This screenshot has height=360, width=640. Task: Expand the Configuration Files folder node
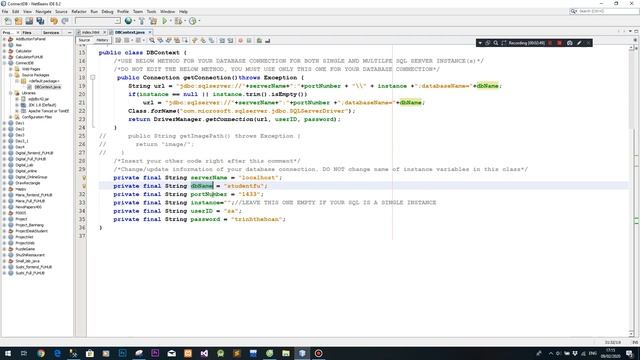coord(11,117)
